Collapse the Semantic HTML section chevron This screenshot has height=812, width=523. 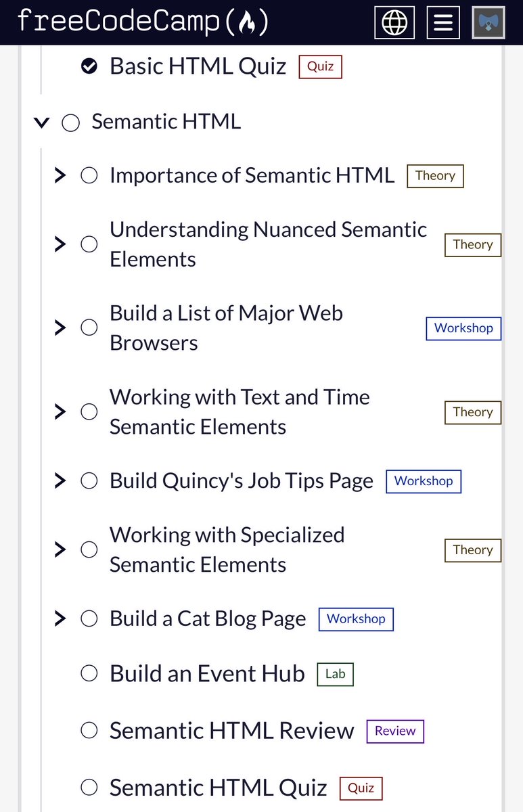[x=42, y=122]
